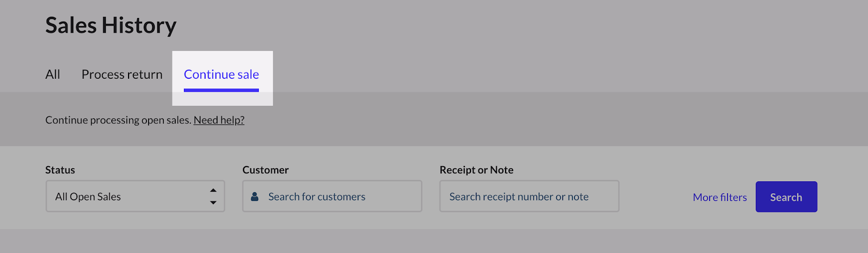Click the down arrow in Status selector
Image resolution: width=868 pixels, height=253 pixels.
[x=213, y=203]
